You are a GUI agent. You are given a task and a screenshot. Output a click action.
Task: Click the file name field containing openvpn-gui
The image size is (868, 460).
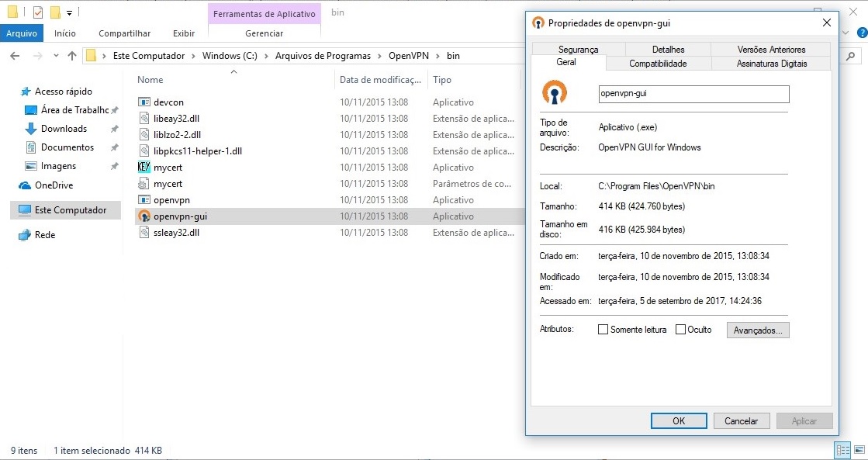click(x=694, y=94)
